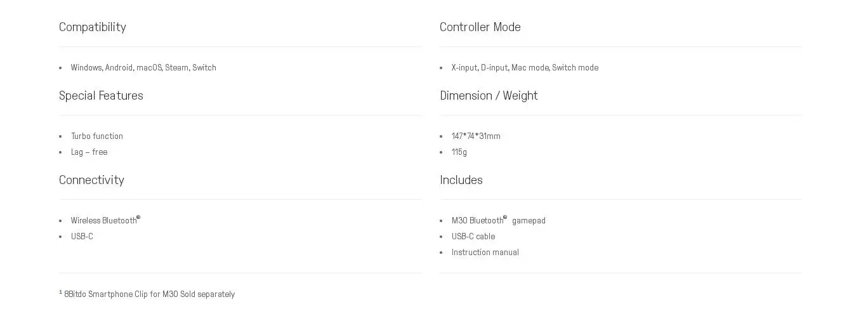Select the Windows, Android, macOS, Steam, Switch text
The width and height of the screenshot is (868, 330).
[x=143, y=67]
